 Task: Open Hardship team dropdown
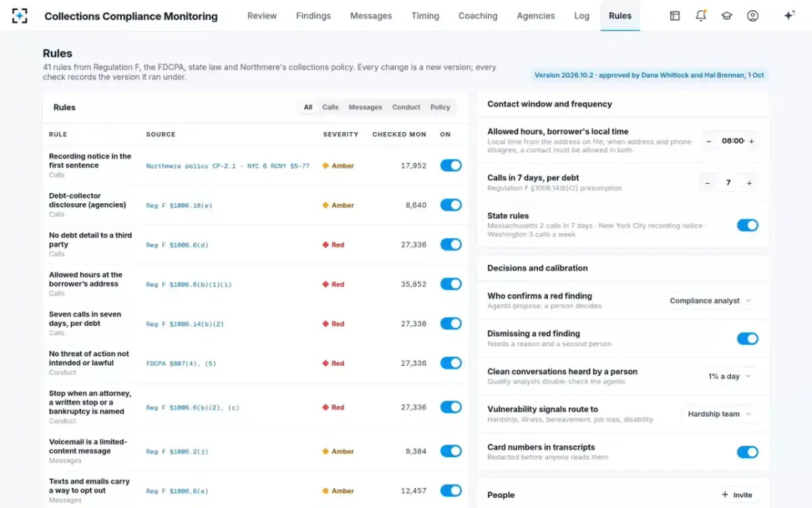tap(720, 414)
